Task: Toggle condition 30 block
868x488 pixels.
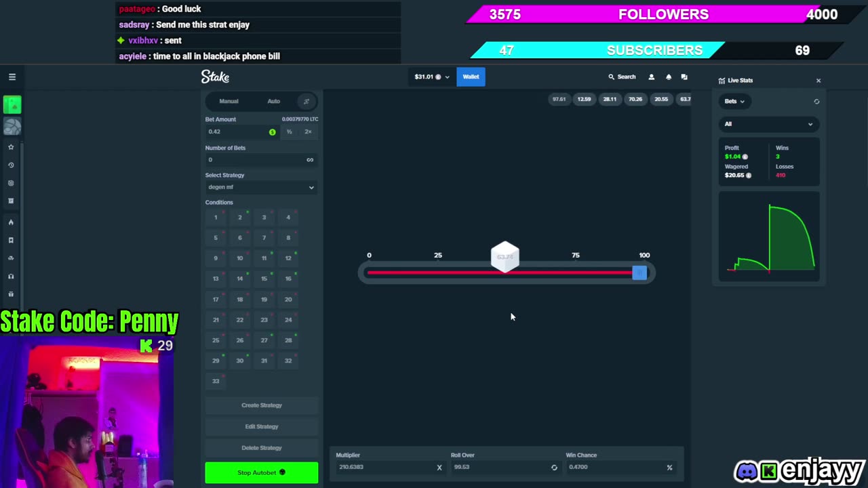Action: tap(239, 361)
